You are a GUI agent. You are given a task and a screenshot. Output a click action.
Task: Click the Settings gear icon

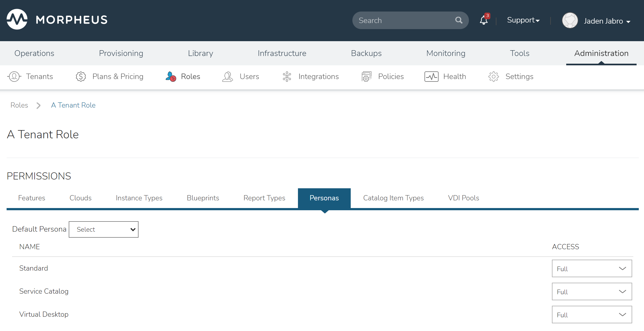(x=494, y=77)
